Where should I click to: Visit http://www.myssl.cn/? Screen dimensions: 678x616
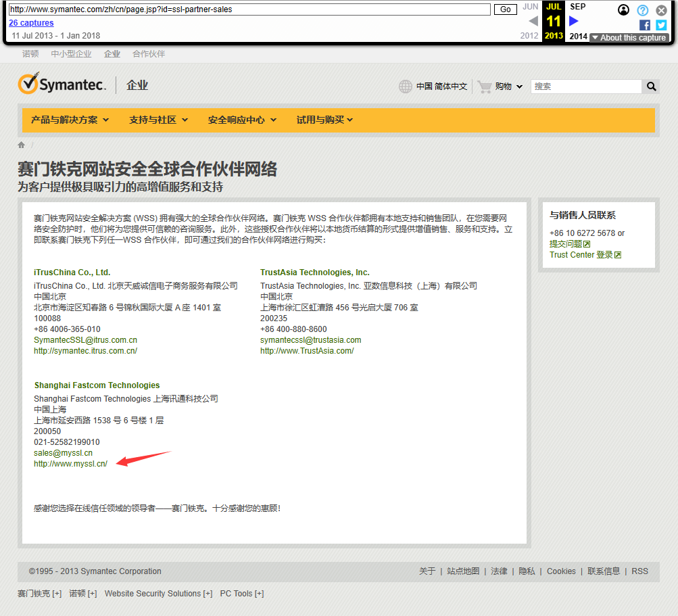tap(70, 464)
